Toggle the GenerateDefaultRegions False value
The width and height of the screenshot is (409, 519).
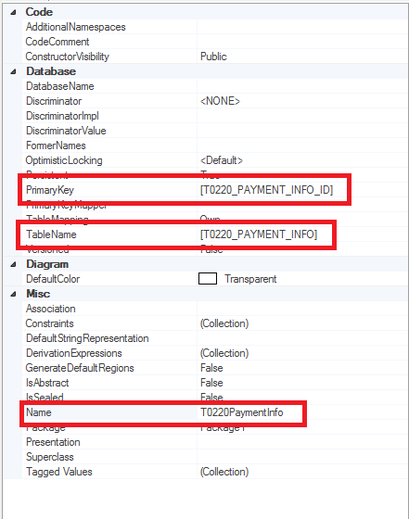[212, 368]
